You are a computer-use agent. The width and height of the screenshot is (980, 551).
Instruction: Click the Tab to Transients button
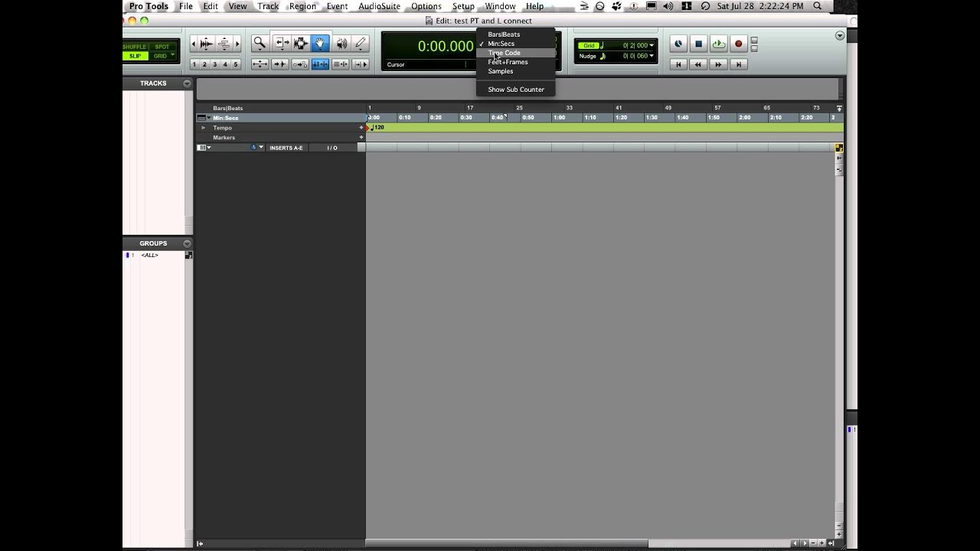point(280,64)
